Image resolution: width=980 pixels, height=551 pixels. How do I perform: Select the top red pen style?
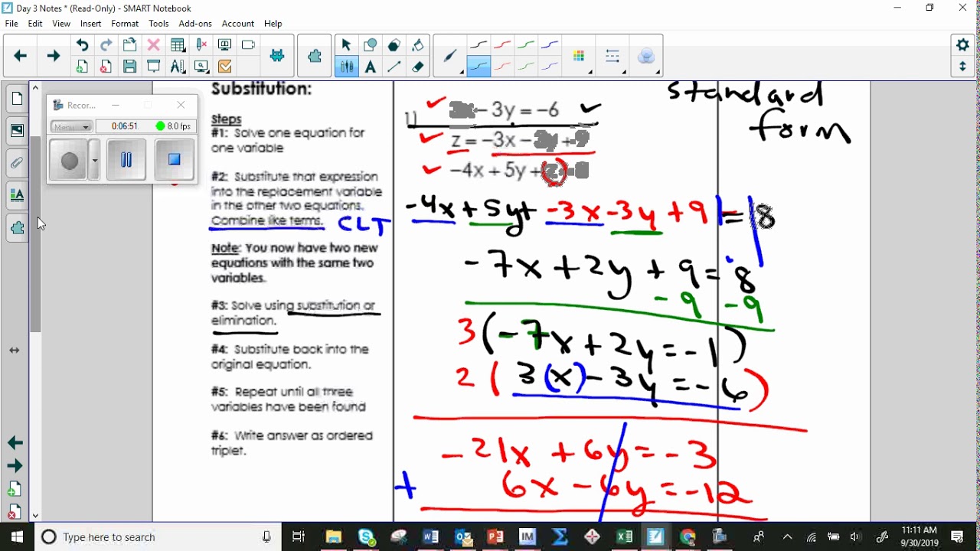click(502, 45)
